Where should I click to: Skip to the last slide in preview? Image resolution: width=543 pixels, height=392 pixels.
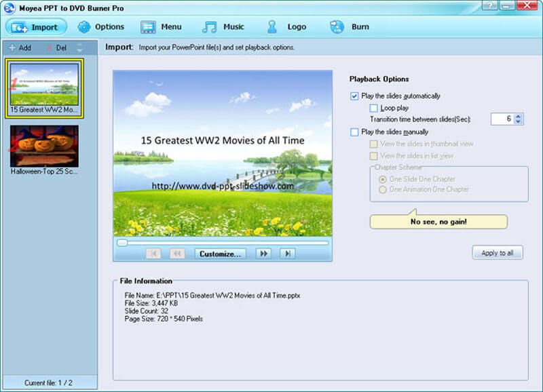[x=288, y=254]
